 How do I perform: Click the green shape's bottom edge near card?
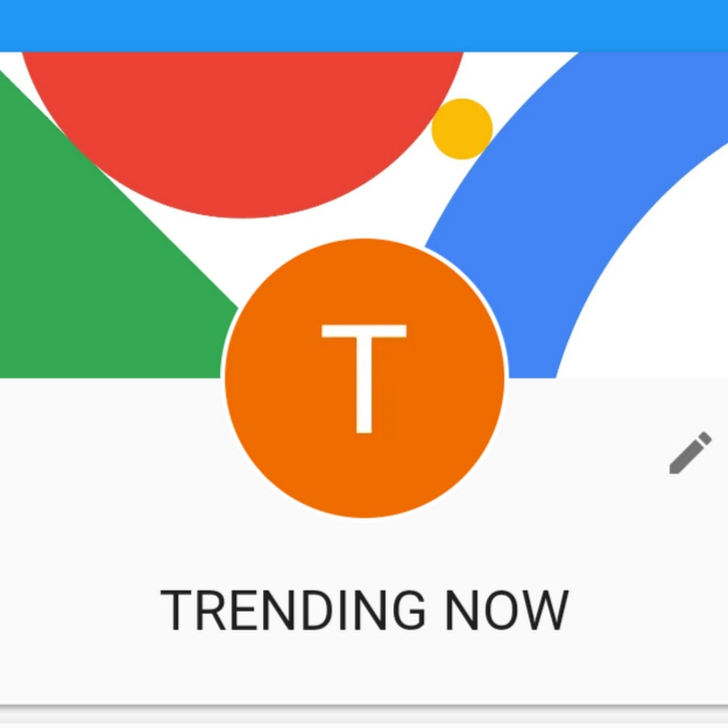110,374
